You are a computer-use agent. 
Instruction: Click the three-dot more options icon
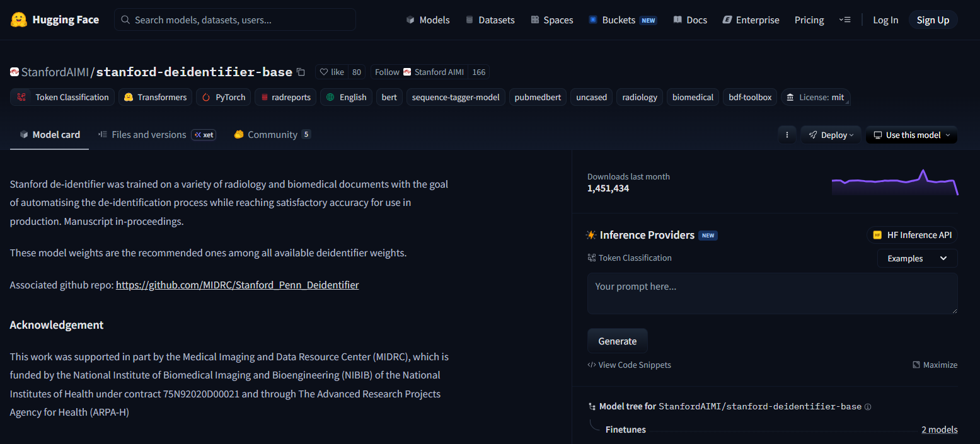tap(787, 135)
